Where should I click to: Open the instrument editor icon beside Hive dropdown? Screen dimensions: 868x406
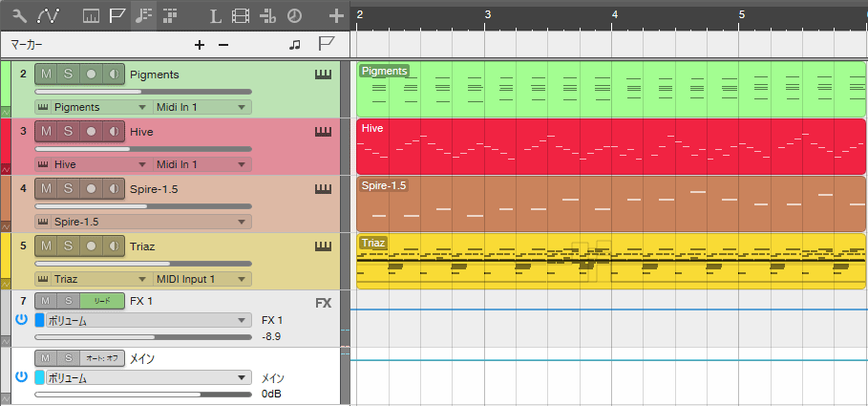[43, 164]
